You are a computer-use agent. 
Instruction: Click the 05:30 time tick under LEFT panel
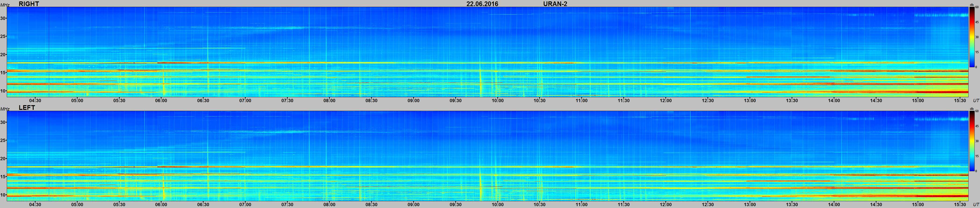(119, 204)
